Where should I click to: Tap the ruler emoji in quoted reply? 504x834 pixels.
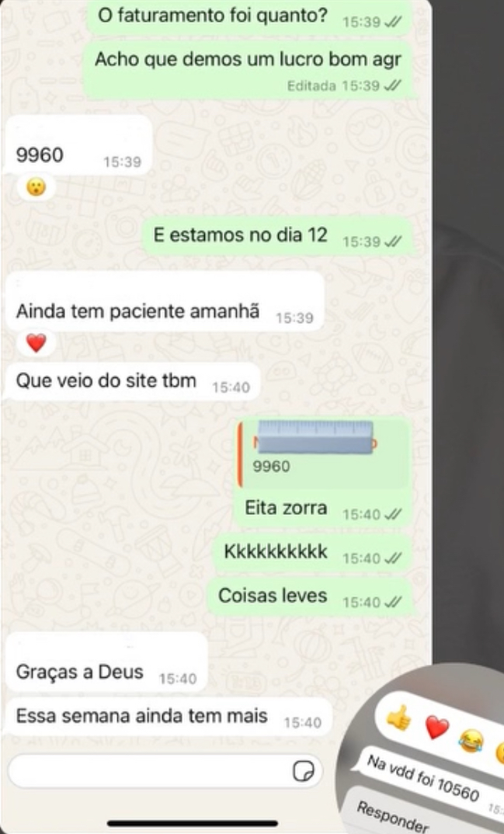pyautogui.click(x=316, y=436)
